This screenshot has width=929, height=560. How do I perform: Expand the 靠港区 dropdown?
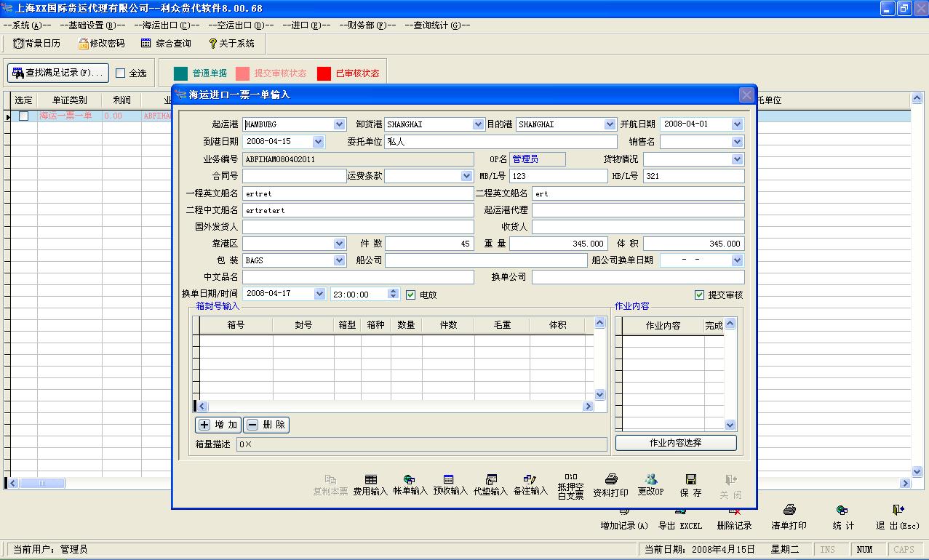point(339,244)
